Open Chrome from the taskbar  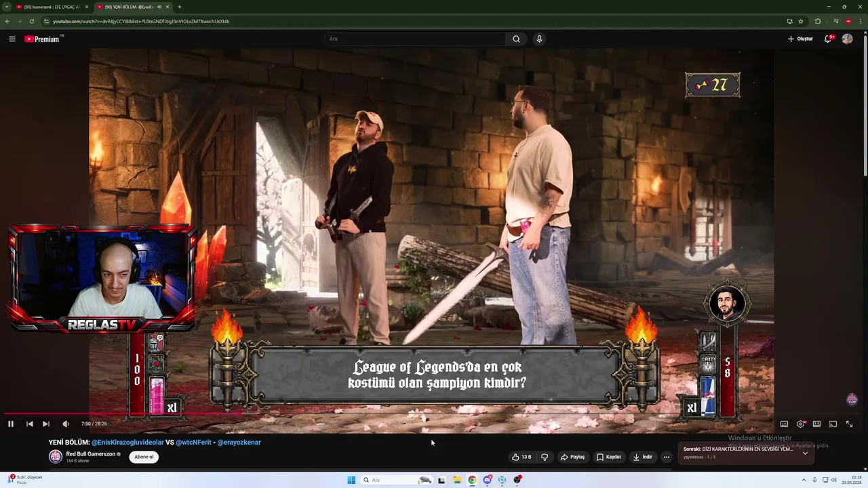point(472,480)
